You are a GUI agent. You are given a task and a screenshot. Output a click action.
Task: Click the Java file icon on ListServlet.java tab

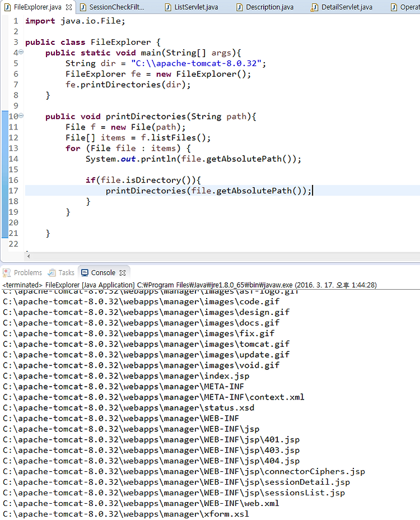[x=168, y=7]
